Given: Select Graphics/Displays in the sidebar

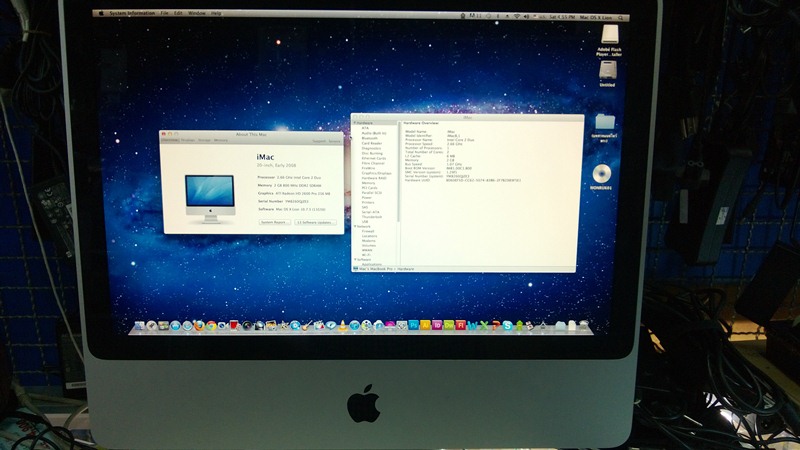Looking at the screenshot, I should point(377,173).
